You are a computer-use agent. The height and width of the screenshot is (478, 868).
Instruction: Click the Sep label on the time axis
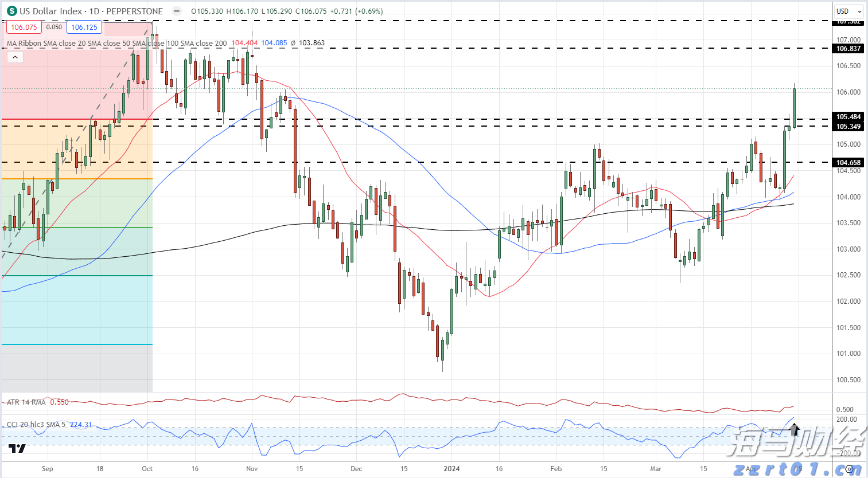click(x=47, y=469)
